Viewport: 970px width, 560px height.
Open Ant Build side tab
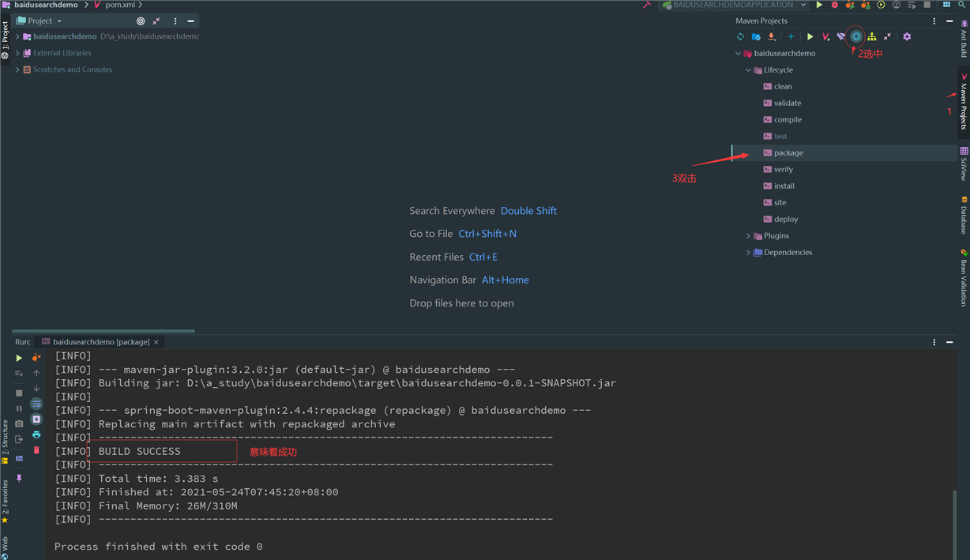pyautogui.click(x=964, y=38)
